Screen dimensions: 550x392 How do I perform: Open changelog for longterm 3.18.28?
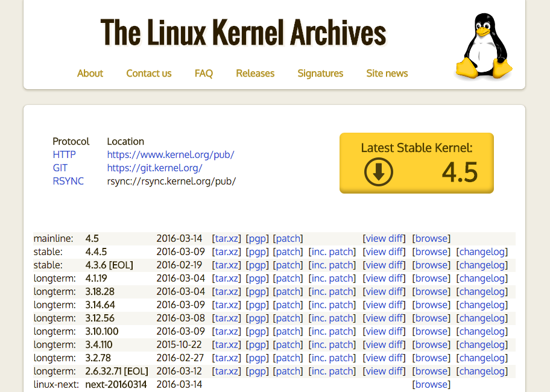[482, 292]
